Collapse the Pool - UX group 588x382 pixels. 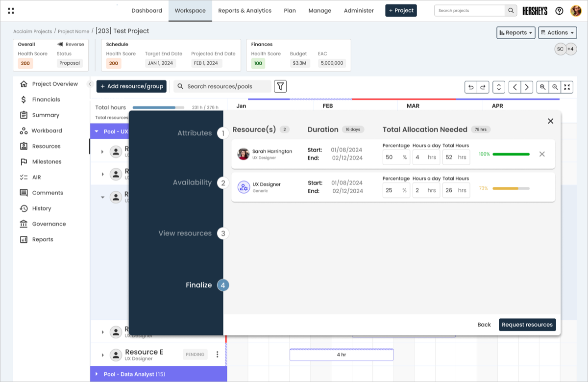tap(97, 131)
